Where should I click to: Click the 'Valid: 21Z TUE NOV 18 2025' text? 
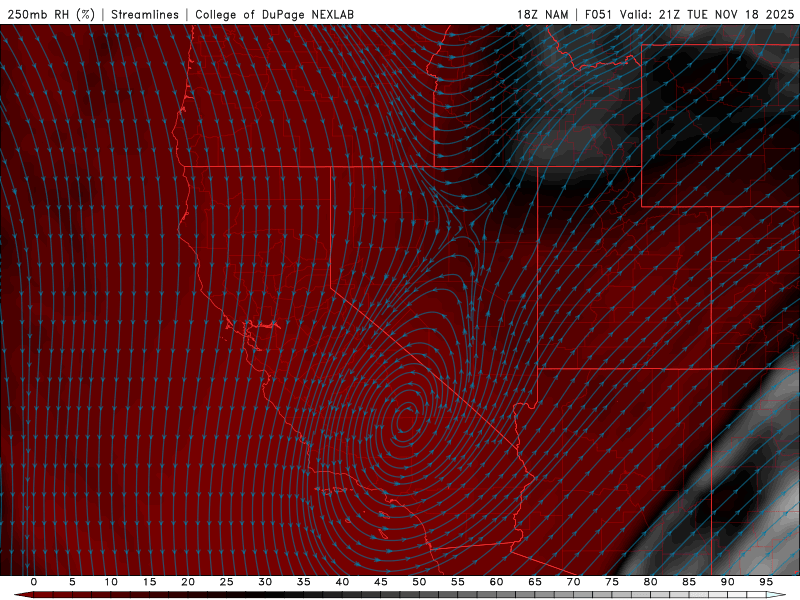point(707,14)
